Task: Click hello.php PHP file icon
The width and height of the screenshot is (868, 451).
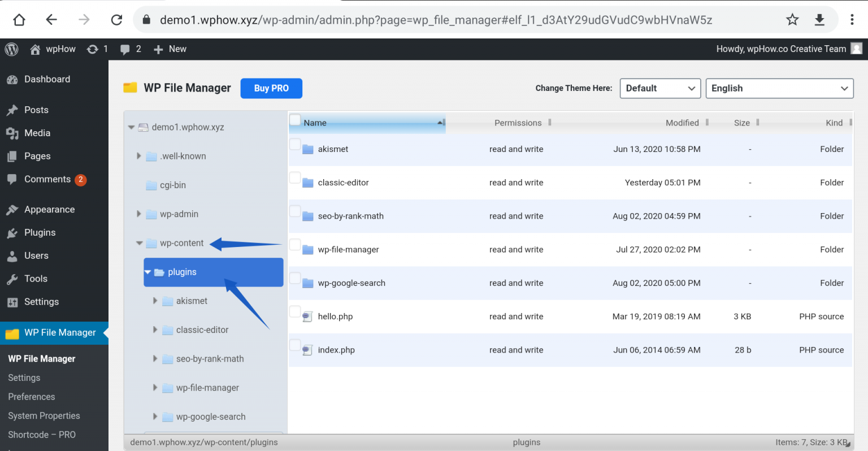Action: coord(307,317)
